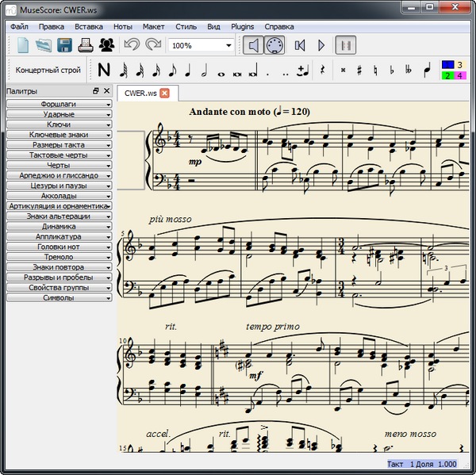476x475 pixels.
Task: Print the score using the printer icon
Action: (86, 45)
